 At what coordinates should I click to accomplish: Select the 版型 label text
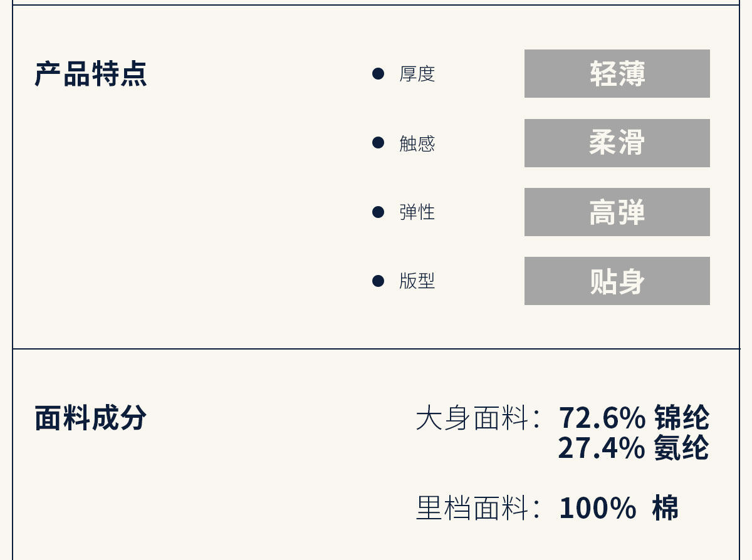pyautogui.click(x=417, y=281)
